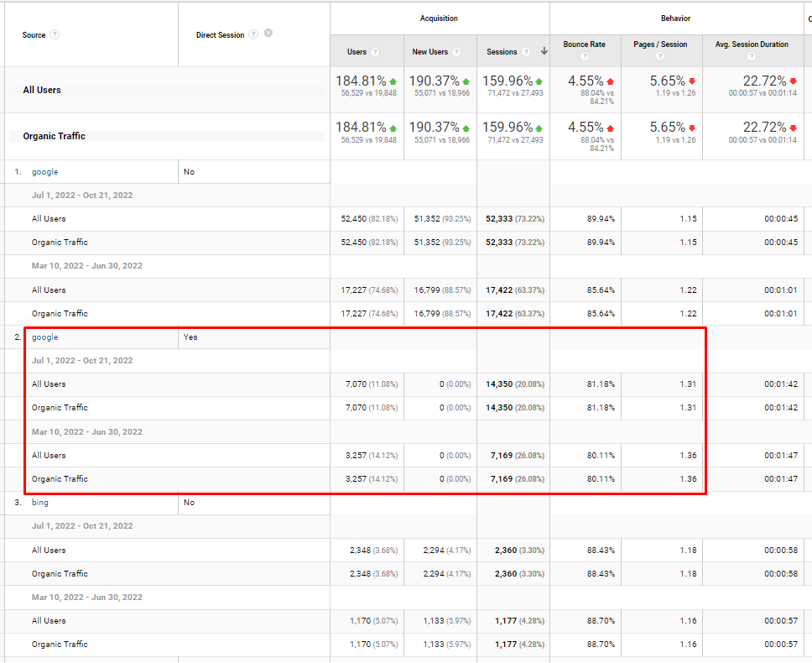812x663 pixels.
Task: Open google source link in row 2
Action: [45, 337]
